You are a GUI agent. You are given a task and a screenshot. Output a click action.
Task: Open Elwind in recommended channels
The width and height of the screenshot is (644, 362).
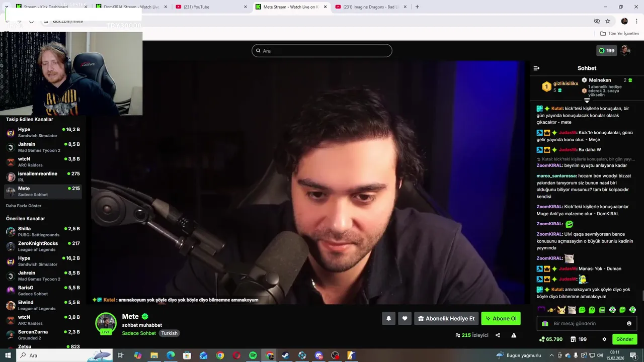tap(43, 305)
